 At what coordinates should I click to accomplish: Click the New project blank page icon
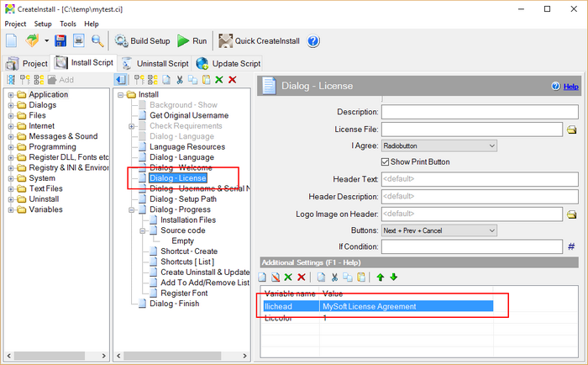(12, 40)
